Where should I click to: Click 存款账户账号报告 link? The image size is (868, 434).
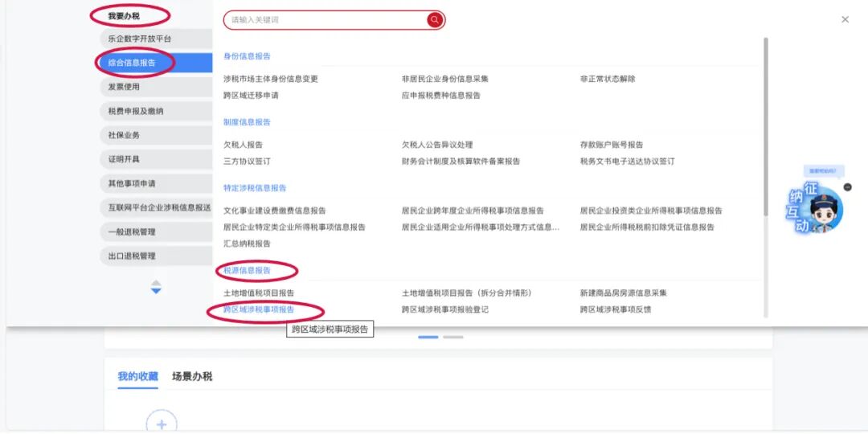[x=612, y=145]
